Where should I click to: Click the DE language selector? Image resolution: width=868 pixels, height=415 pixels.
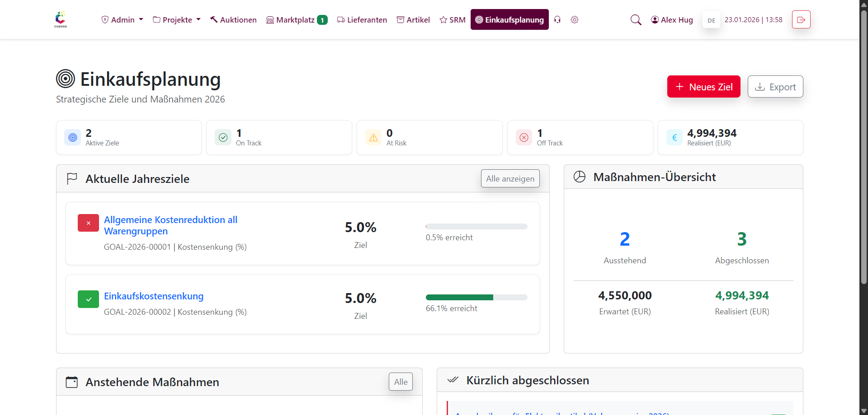(x=711, y=20)
